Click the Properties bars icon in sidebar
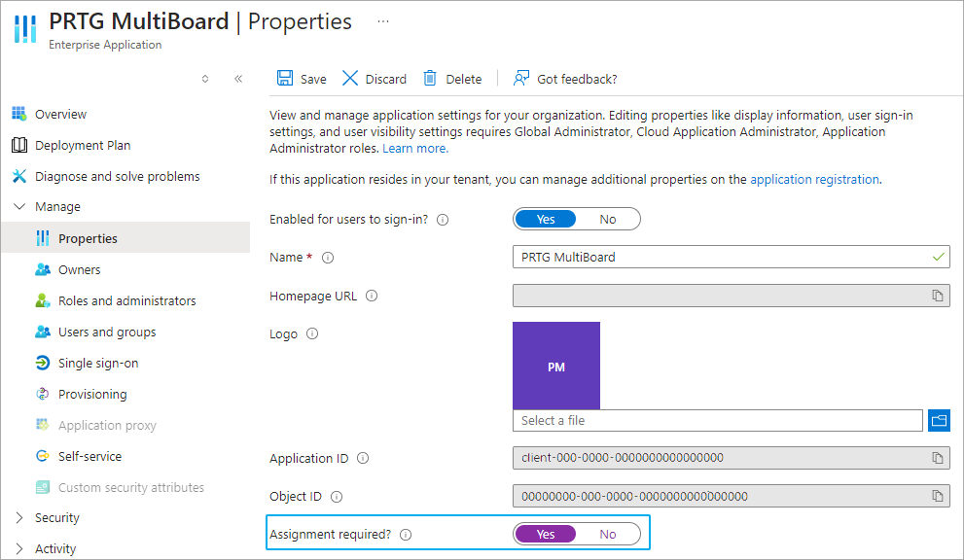Image resolution: width=964 pixels, height=560 pixels. point(43,238)
